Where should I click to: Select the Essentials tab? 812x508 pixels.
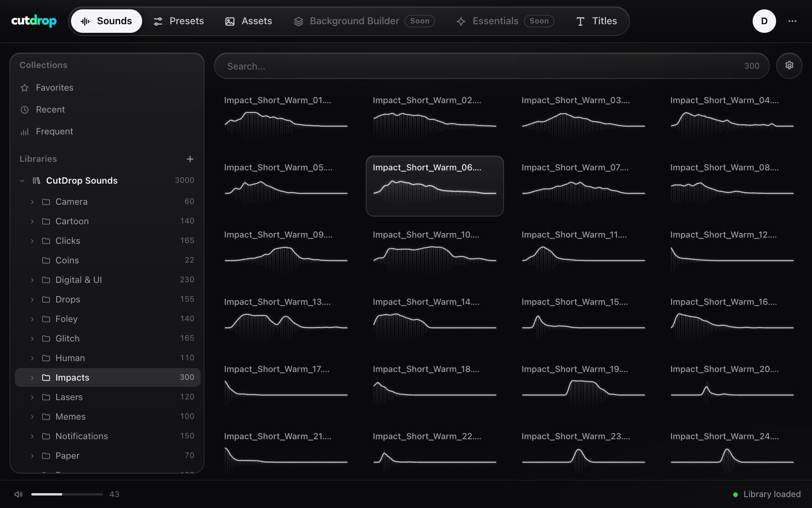(505, 21)
